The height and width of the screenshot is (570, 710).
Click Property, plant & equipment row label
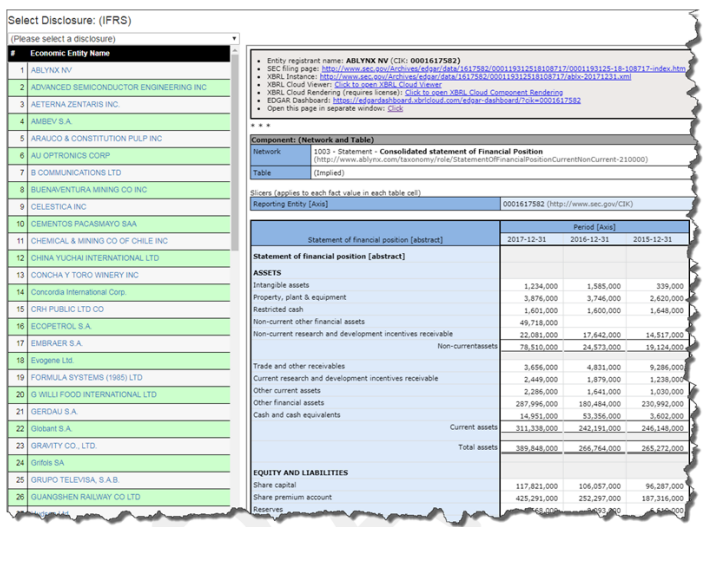tap(300, 297)
